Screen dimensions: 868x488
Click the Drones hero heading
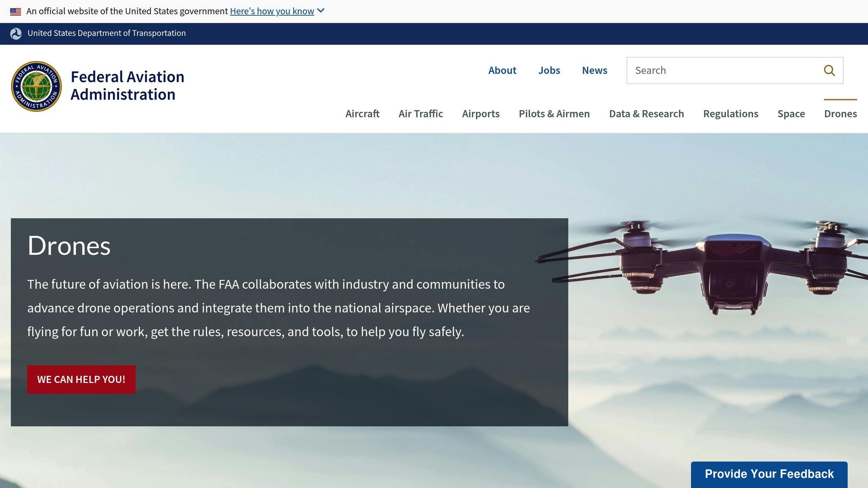point(69,246)
